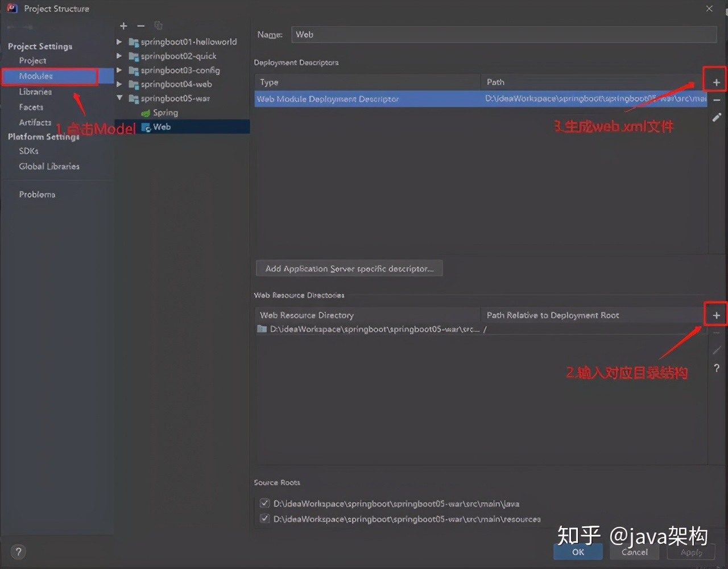The width and height of the screenshot is (728, 569).
Task: Click the Web Resource Directory column header
Action: (367, 315)
